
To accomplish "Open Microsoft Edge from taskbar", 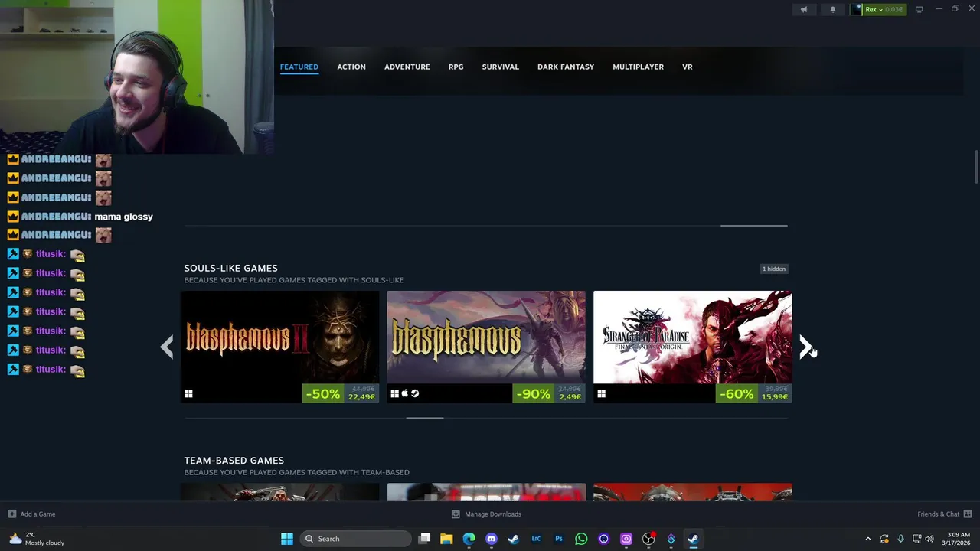I will click(x=469, y=539).
